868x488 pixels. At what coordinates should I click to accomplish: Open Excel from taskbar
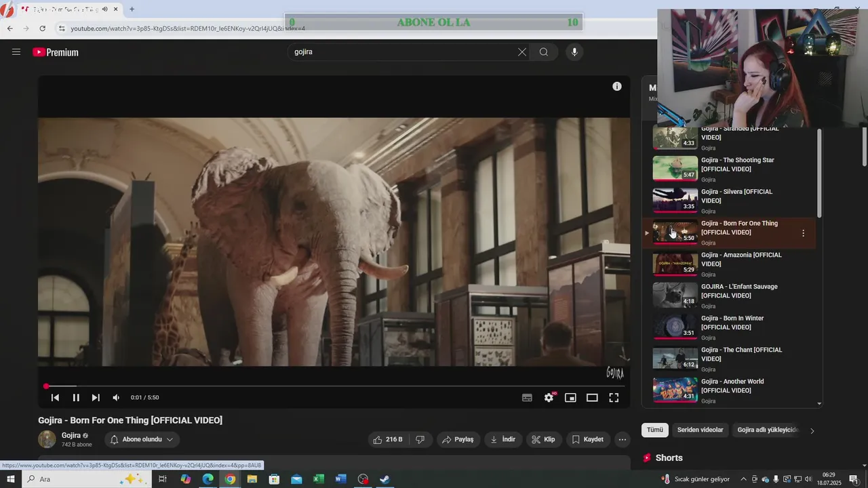(319, 479)
